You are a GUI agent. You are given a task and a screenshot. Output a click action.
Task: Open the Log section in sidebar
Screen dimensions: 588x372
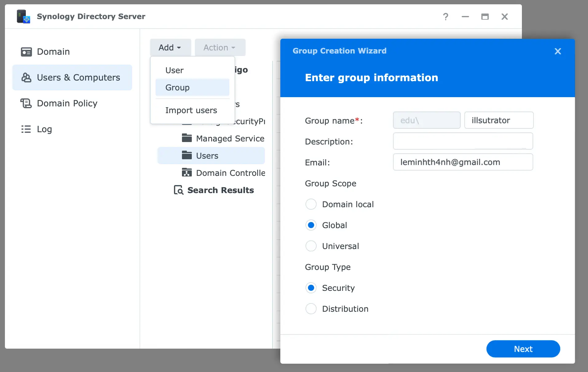point(72,129)
